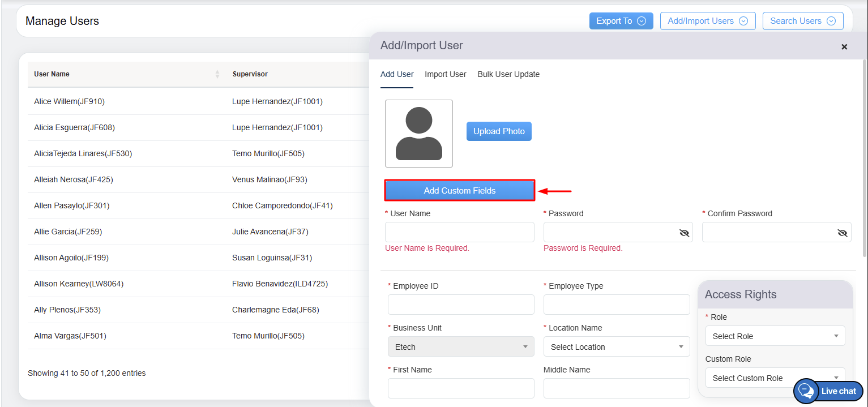868x407 pixels.
Task: Click the user avatar placeholder image
Action: (418, 134)
